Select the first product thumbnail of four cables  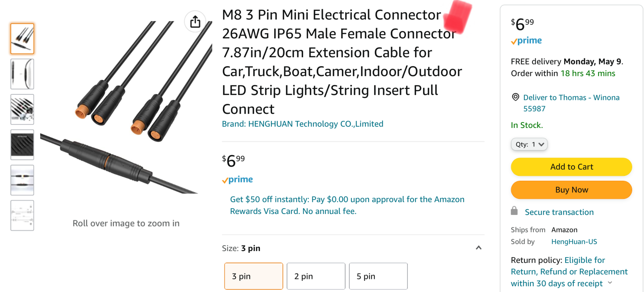pos(22,39)
